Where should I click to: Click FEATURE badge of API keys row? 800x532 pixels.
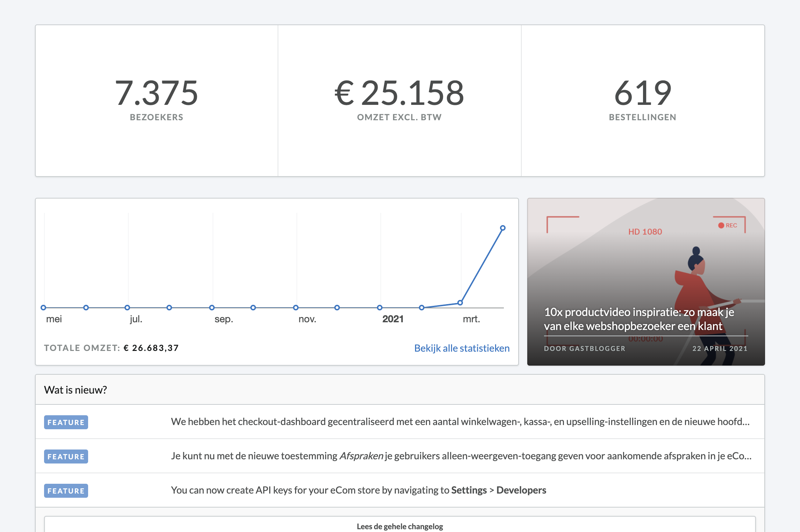click(66, 491)
